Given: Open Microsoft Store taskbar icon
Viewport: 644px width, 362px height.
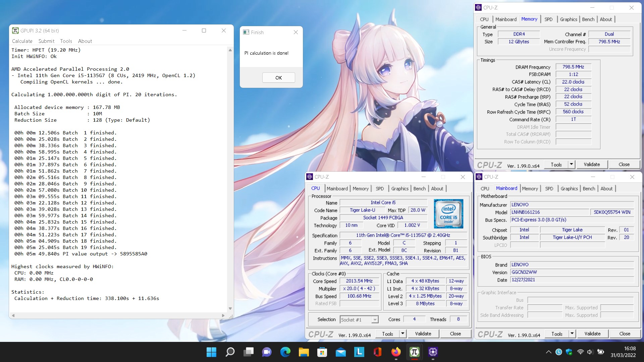Looking at the screenshot, I should point(322,352).
